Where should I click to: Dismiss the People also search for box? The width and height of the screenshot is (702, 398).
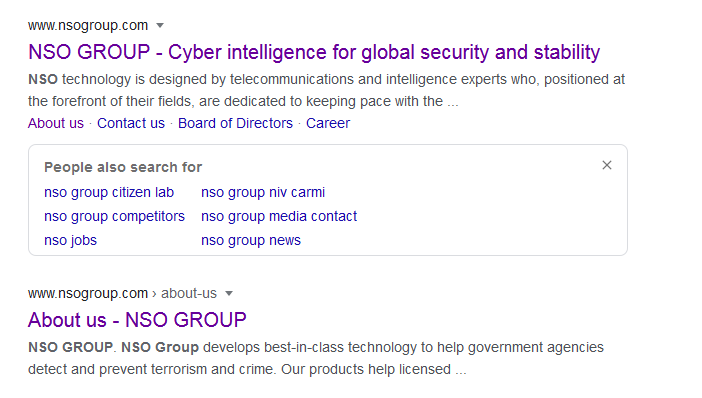click(x=607, y=165)
